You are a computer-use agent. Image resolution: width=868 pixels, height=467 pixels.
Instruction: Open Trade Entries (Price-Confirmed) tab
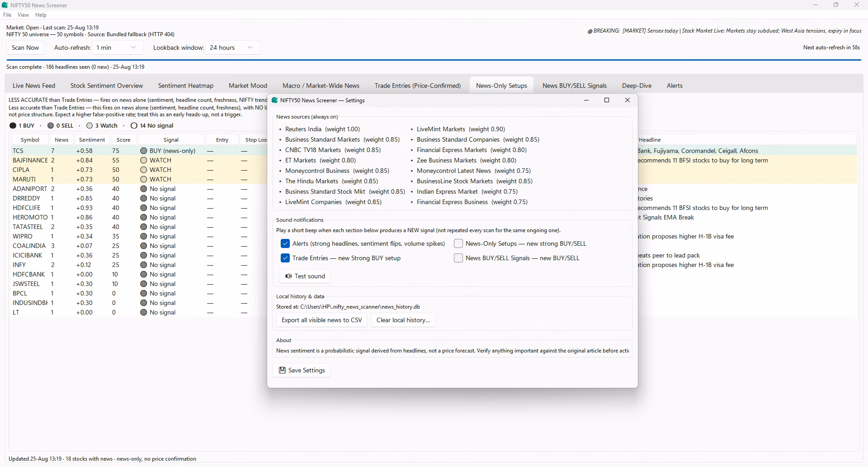click(x=418, y=86)
